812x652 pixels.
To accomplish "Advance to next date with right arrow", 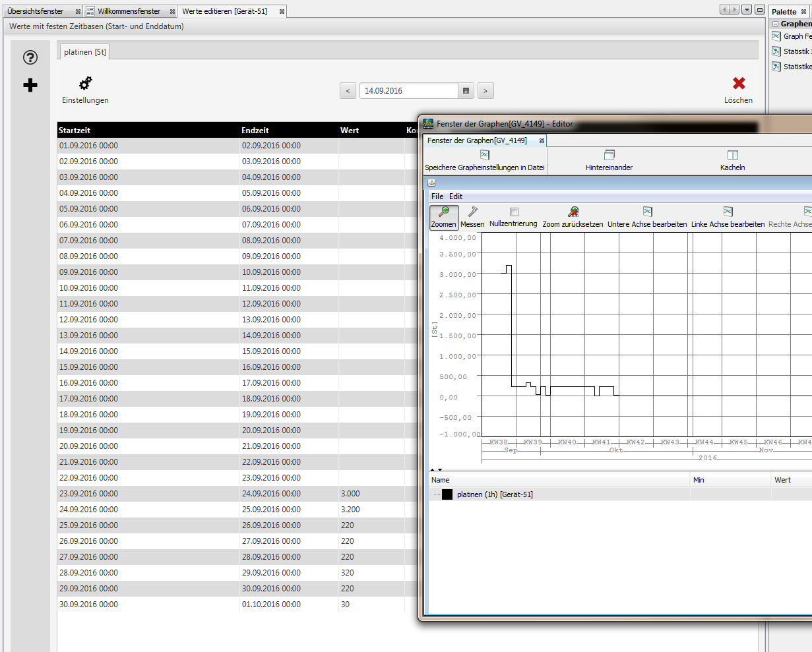I will [485, 91].
